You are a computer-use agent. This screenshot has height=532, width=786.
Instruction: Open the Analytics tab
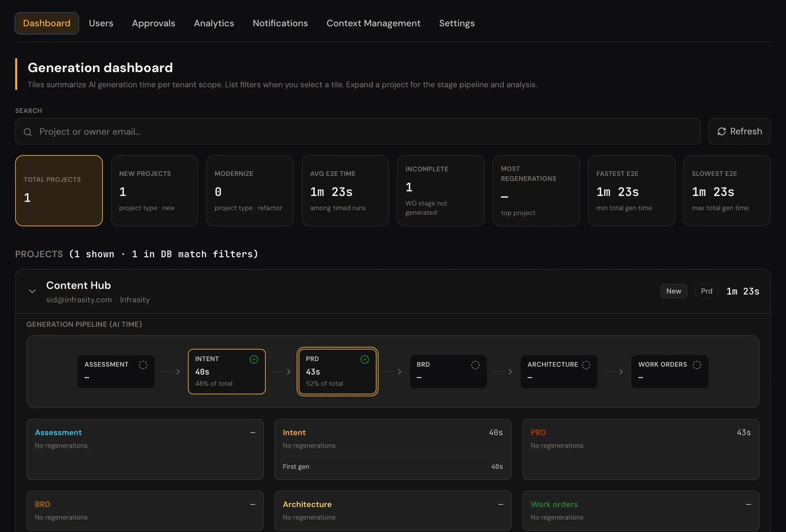[x=214, y=23]
